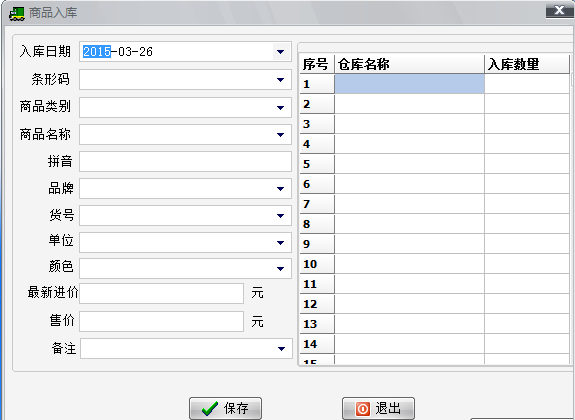Screen dimensions: 575x420
Task: Select row header 1
Action: pos(317,84)
